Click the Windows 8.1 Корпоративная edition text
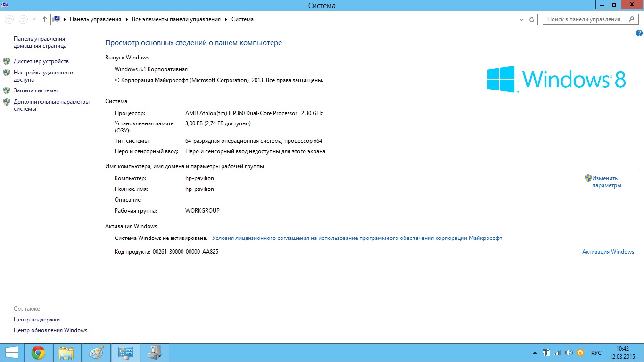 [151, 69]
